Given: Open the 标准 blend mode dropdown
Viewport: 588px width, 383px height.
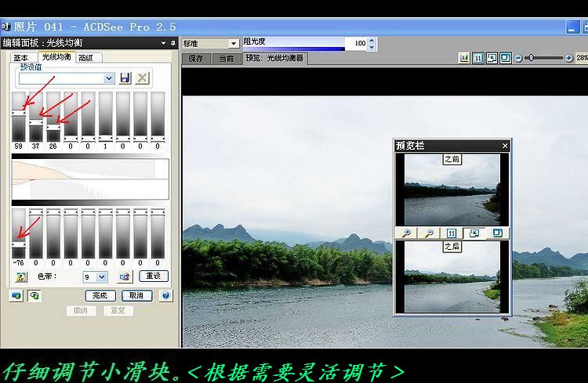Looking at the screenshot, I should click(x=234, y=44).
